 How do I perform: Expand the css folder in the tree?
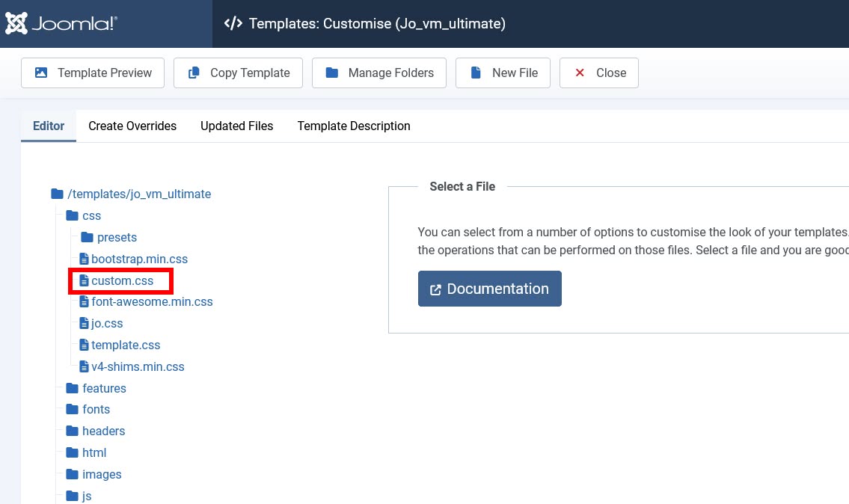point(91,215)
